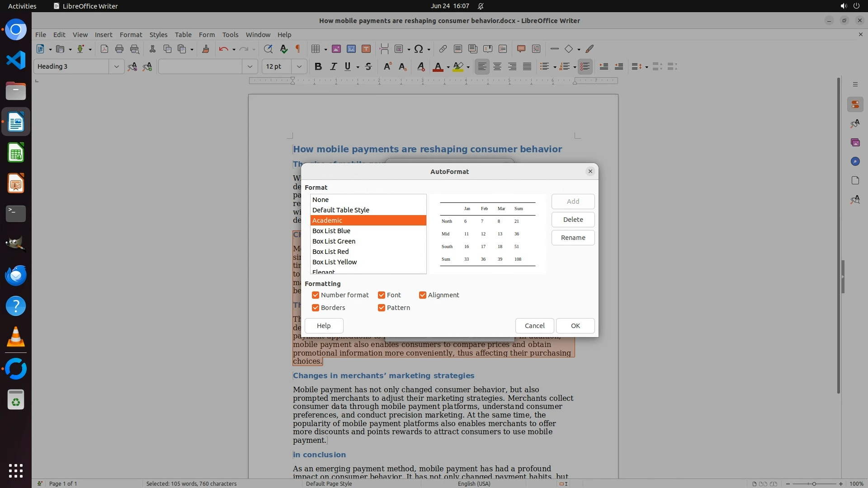The height and width of the screenshot is (488, 868).
Task: Expand the Heading 3 paragraph style dropdown
Action: pos(116,66)
